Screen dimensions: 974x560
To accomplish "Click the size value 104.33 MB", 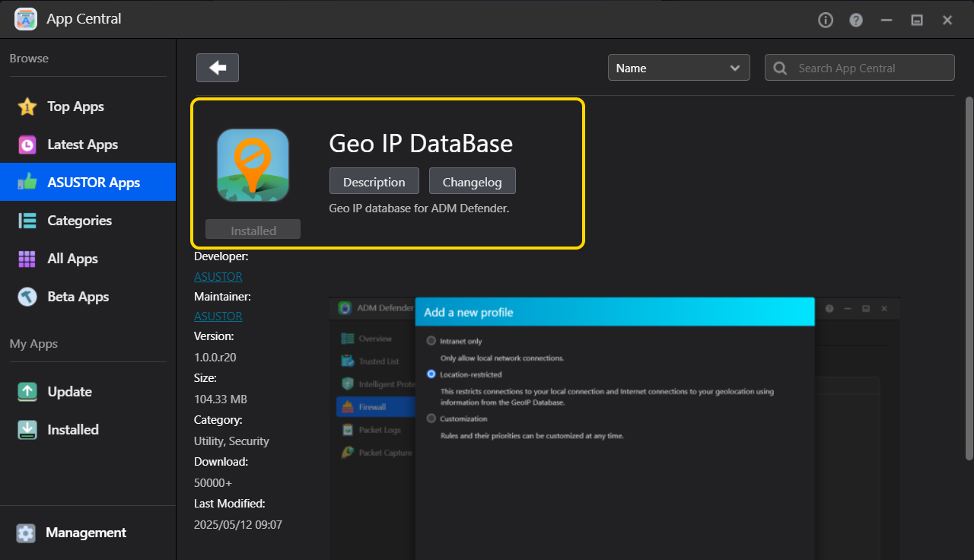I will coord(221,399).
